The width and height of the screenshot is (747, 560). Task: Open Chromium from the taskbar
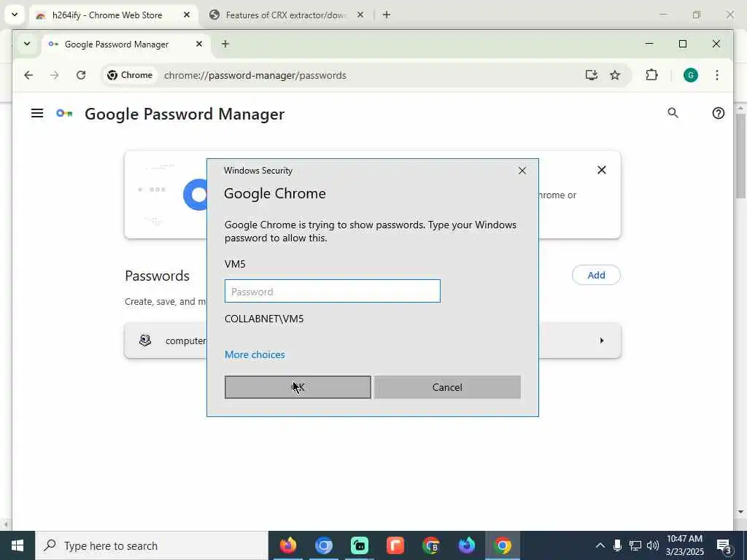(323, 545)
